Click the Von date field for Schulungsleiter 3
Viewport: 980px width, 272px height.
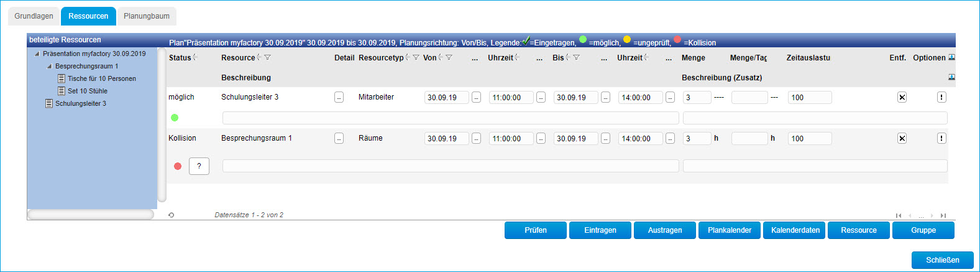pyautogui.click(x=447, y=98)
